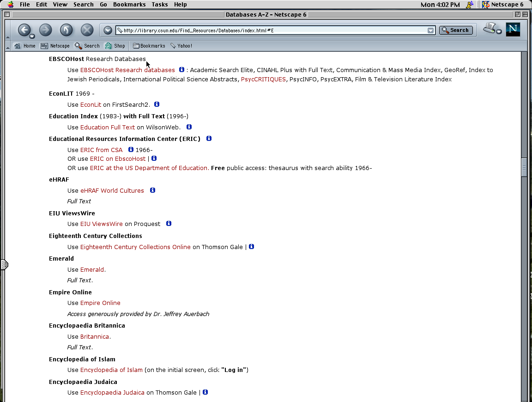This screenshot has height=402, width=532.
Task: Open the Search menu in the menu bar
Action: click(x=84, y=5)
